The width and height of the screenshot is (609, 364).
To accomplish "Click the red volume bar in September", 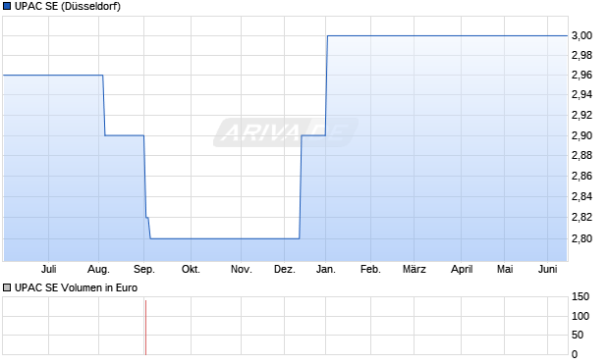I will click(x=145, y=328).
